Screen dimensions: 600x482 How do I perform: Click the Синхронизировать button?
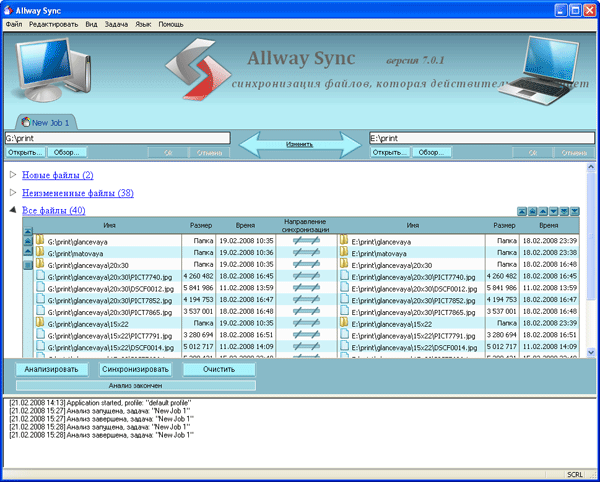click(x=135, y=370)
